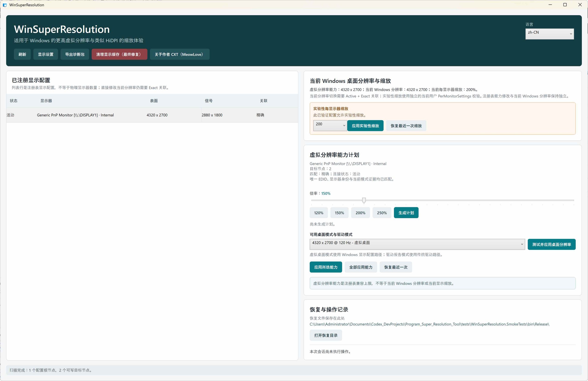Click 应用实验性缩放 button
The image size is (588, 381).
click(x=365, y=126)
